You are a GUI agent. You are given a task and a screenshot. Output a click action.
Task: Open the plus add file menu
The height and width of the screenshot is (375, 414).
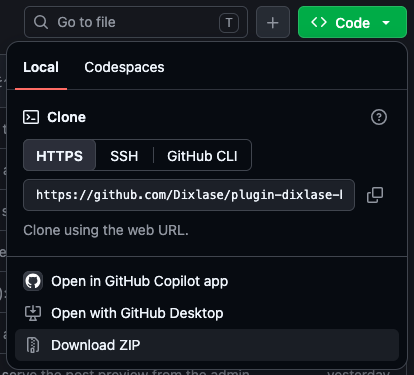click(273, 22)
